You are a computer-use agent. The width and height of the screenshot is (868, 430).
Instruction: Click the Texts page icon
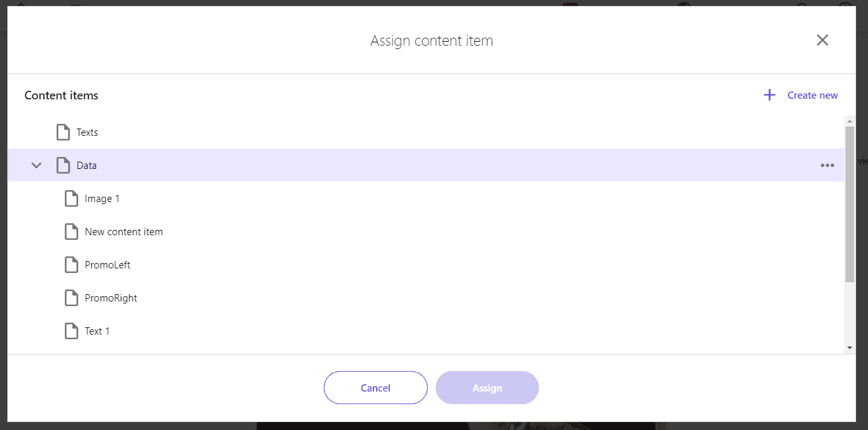click(63, 132)
